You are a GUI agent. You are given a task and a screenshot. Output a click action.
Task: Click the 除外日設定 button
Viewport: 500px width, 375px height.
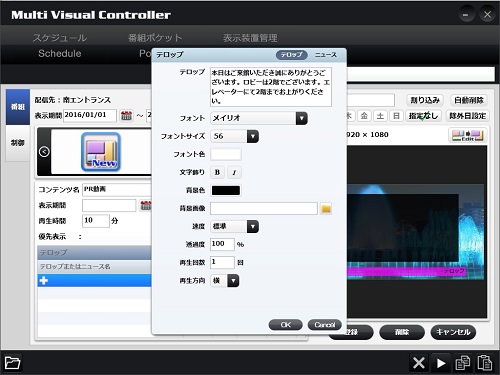click(x=468, y=116)
